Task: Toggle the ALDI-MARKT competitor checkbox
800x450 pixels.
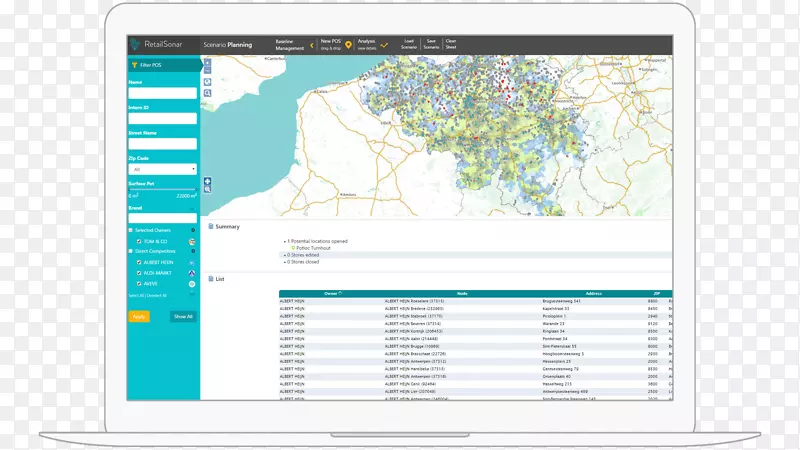Action: tap(138, 272)
